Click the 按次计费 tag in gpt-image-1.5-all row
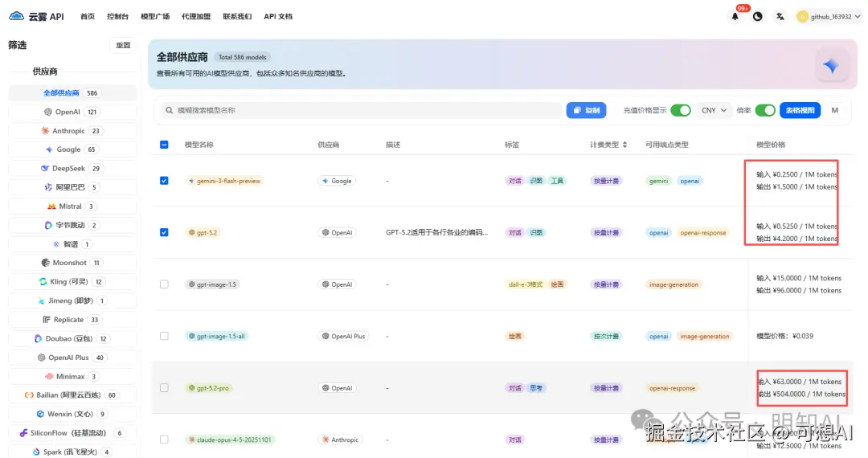 (x=606, y=337)
